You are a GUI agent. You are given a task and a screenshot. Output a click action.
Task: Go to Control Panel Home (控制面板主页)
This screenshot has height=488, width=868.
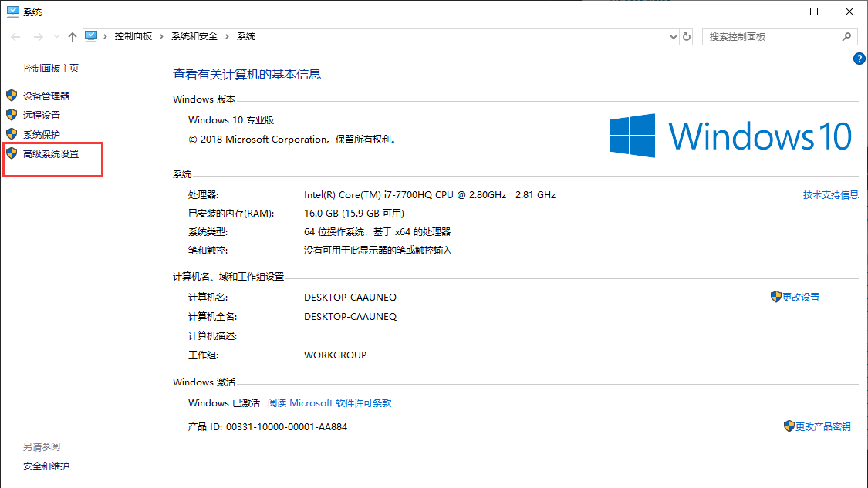click(51, 68)
